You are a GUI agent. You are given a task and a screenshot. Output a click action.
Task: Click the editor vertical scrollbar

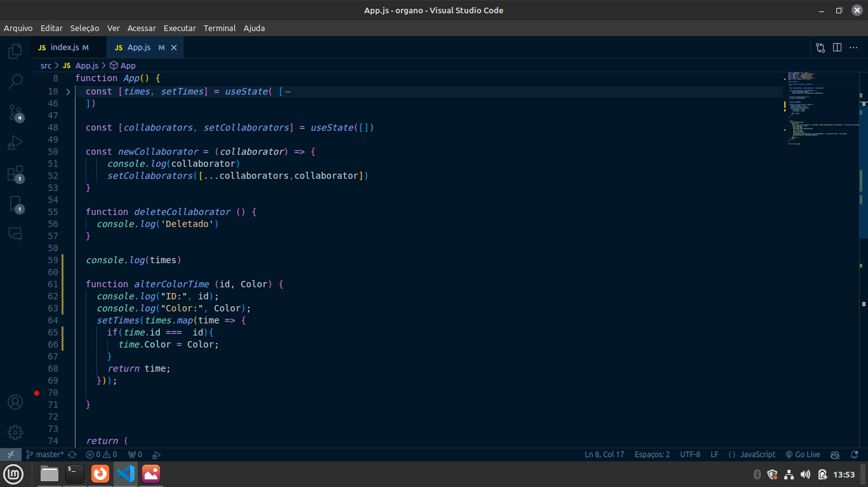coord(864,260)
